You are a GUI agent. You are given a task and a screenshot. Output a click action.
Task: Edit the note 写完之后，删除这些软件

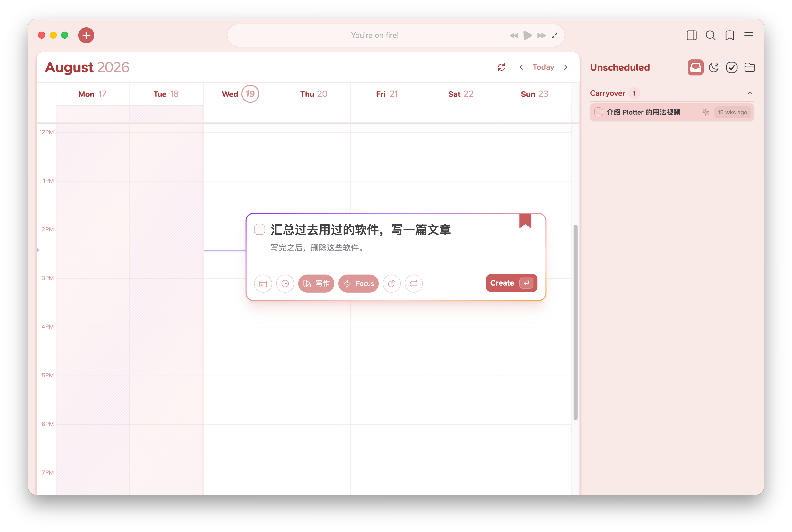click(x=318, y=248)
